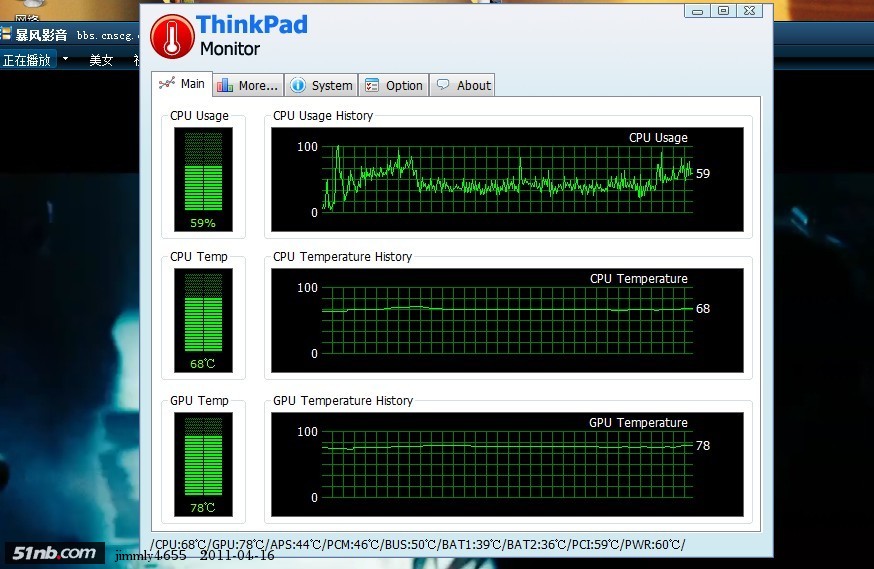The width and height of the screenshot is (874, 569).
Task: Click the 78℃ GPU temp value
Action: point(202,508)
